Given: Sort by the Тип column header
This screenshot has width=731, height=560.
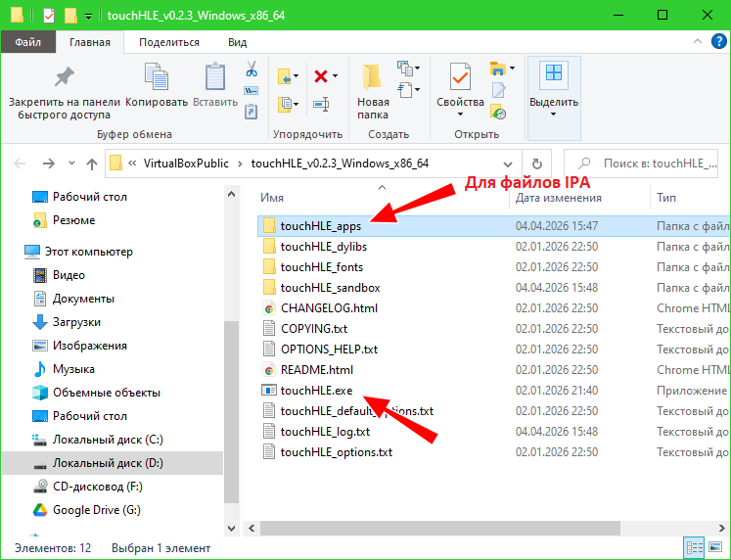Looking at the screenshot, I should point(666,198).
